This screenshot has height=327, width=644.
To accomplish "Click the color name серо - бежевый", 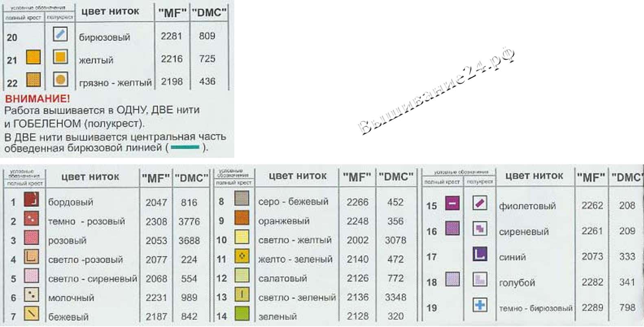I will tap(293, 202).
